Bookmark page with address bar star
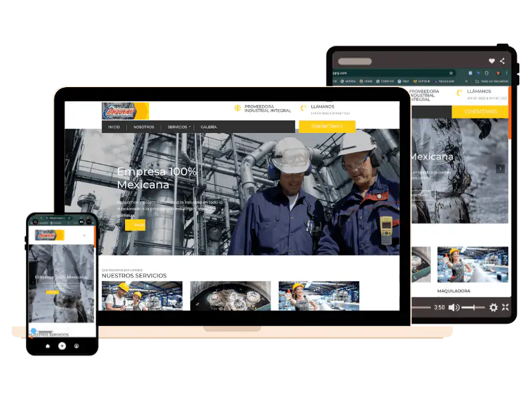 pyautogui.click(x=451, y=72)
